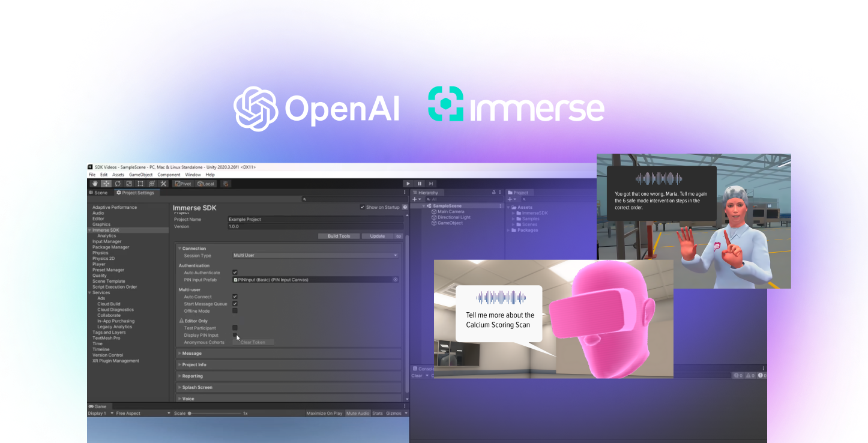Switch to the Scene tab
The width and height of the screenshot is (868, 443).
pyautogui.click(x=99, y=193)
